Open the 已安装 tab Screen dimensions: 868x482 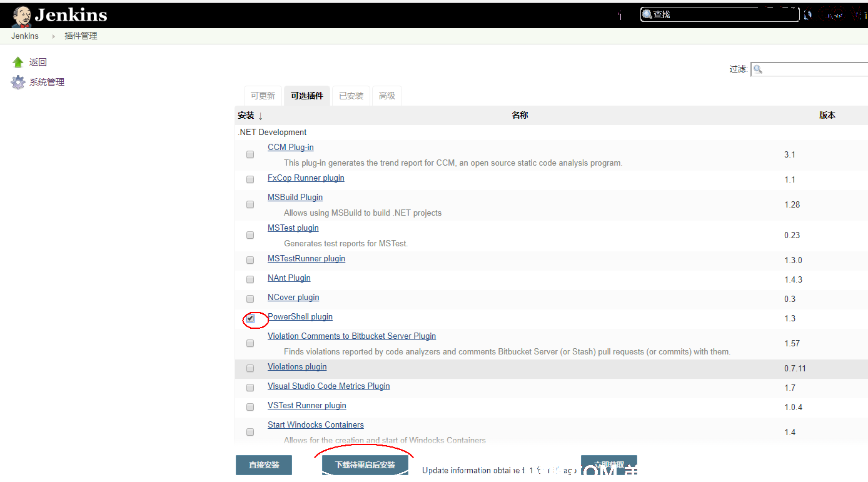coord(351,96)
